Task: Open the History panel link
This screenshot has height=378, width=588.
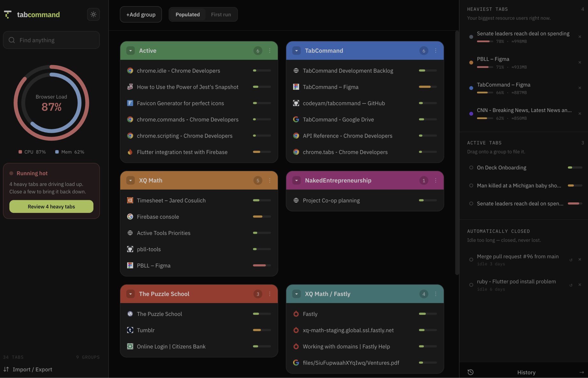Action: 526,372
